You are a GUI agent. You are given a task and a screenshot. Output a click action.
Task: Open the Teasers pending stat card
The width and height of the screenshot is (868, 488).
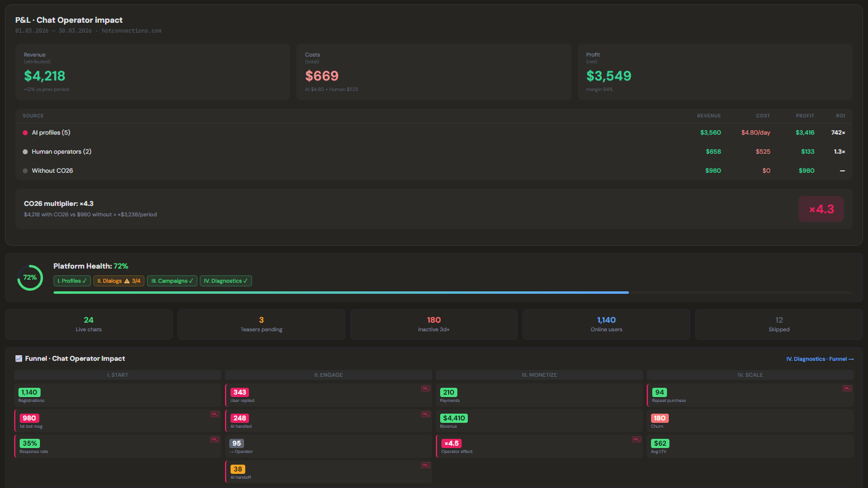coord(261,325)
